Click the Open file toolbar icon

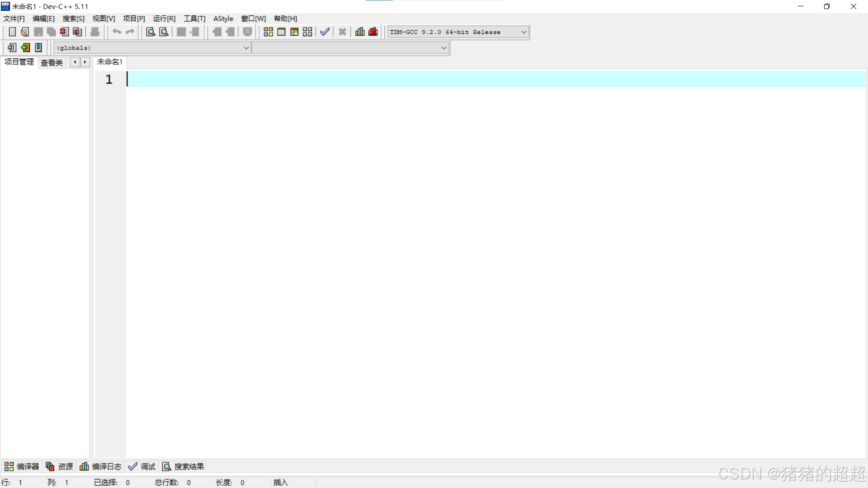coord(25,32)
